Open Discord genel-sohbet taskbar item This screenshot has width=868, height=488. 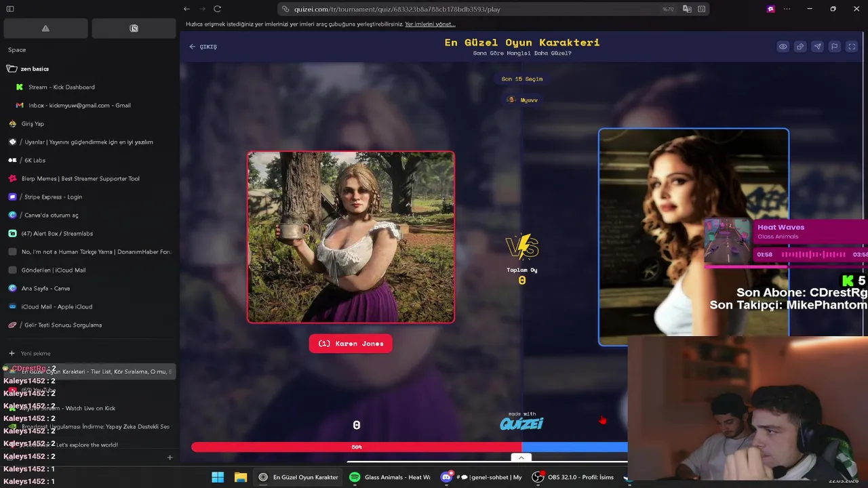point(481,477)
